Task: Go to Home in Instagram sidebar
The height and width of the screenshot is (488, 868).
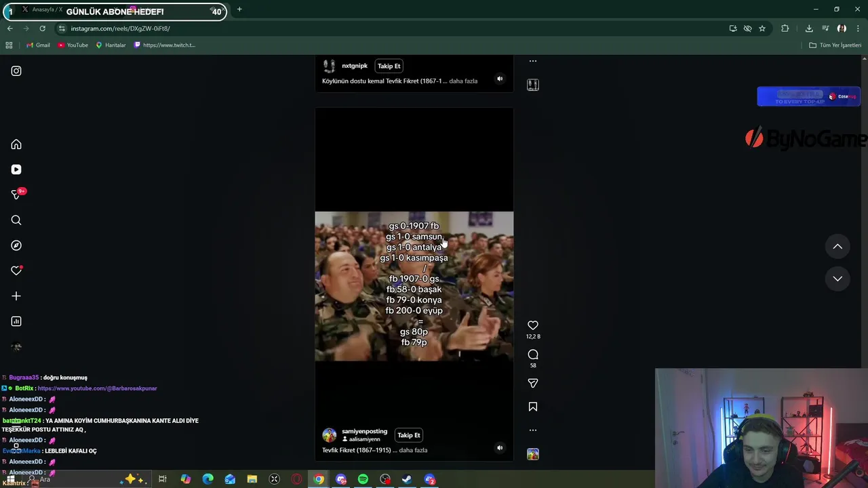Action: 16,144
